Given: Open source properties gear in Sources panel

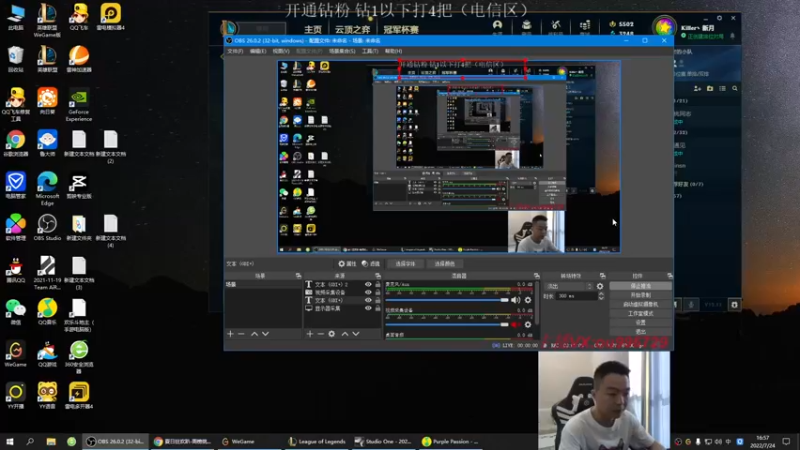Looking at the screenshot, I should (332, 334).
